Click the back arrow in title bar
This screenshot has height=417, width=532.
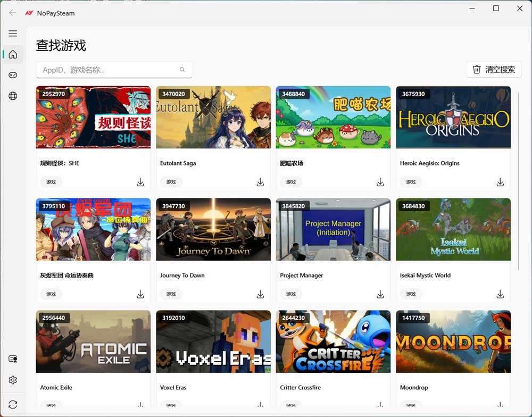(x=13, y=13)
